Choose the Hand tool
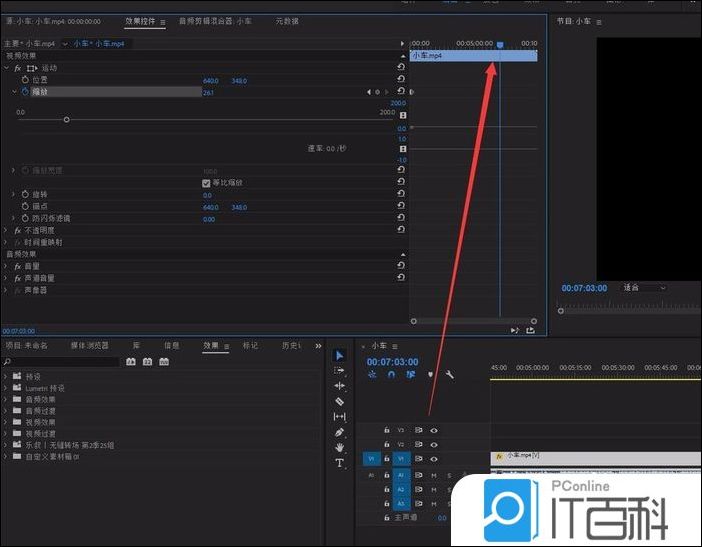This screenshot has width=702, height=547. tap(339, 447)
